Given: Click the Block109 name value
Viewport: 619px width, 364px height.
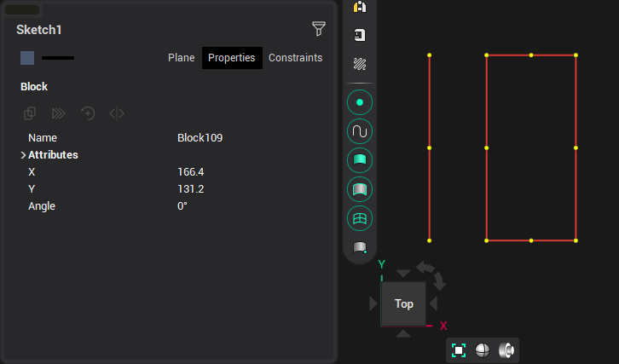Looking at the screenshot, I should 200,137.
